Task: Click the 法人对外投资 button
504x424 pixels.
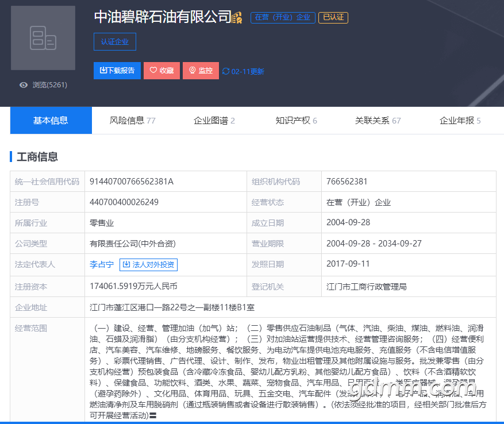Action: [148, 264]
